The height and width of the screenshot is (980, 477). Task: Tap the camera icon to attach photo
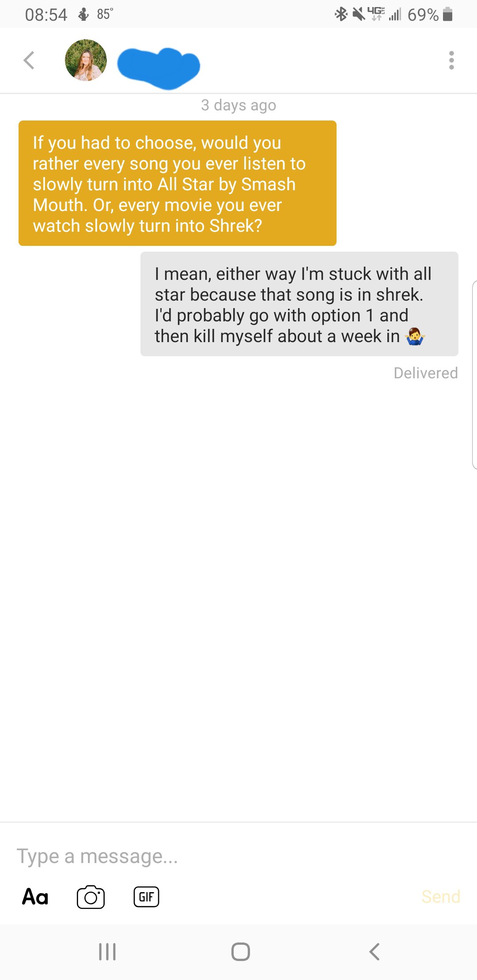coord(91,897)
